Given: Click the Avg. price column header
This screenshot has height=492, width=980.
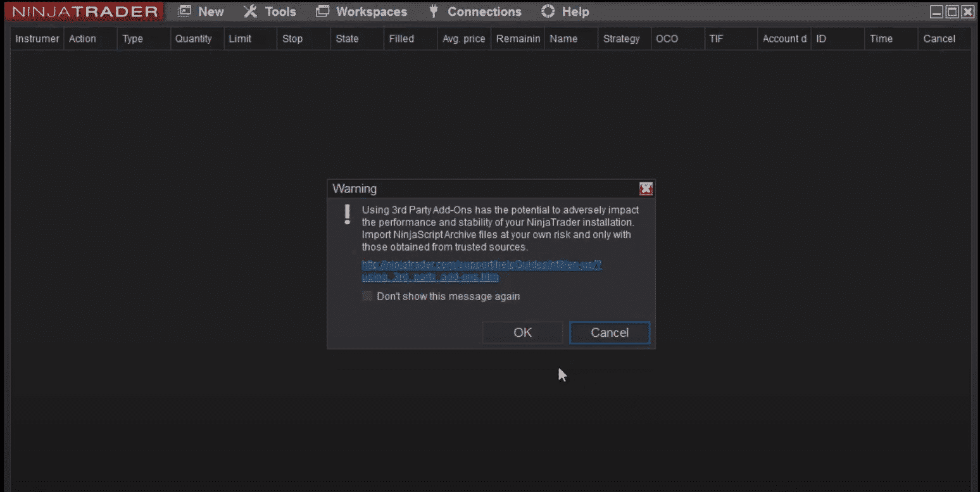Looking at the screenshot, I should pyautogui.click(x=464, y=39).
